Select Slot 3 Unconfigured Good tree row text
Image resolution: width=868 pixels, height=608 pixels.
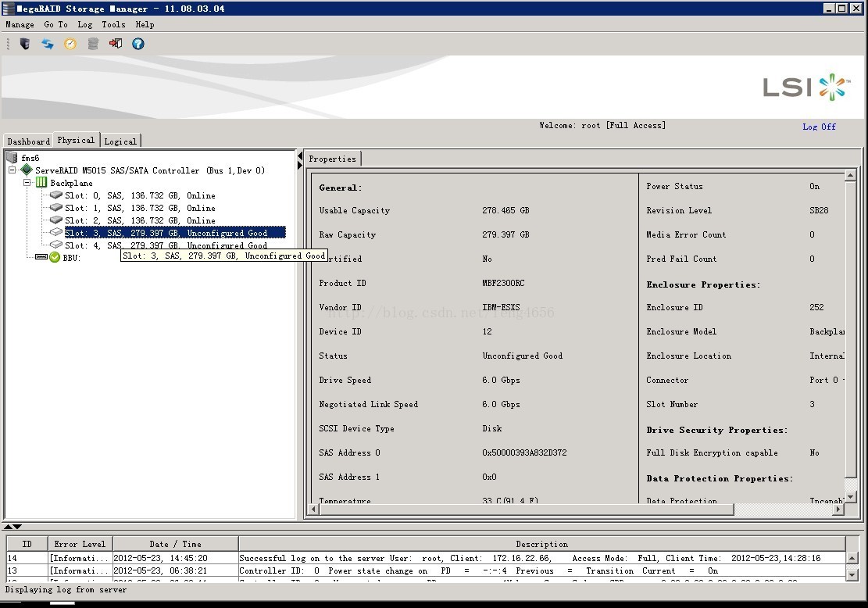point(175,233)
